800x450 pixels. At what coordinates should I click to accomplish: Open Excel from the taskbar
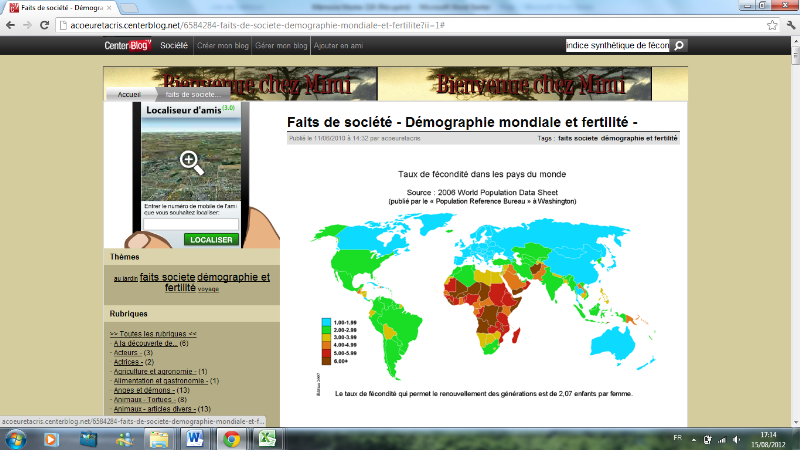click(x=268, y=438)
